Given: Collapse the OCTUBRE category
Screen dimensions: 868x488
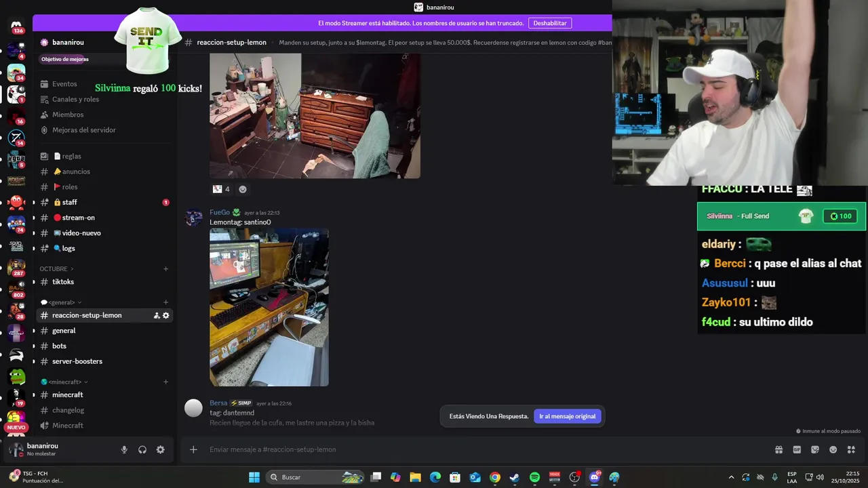Looking at the screenshot, I should point(56,268).
